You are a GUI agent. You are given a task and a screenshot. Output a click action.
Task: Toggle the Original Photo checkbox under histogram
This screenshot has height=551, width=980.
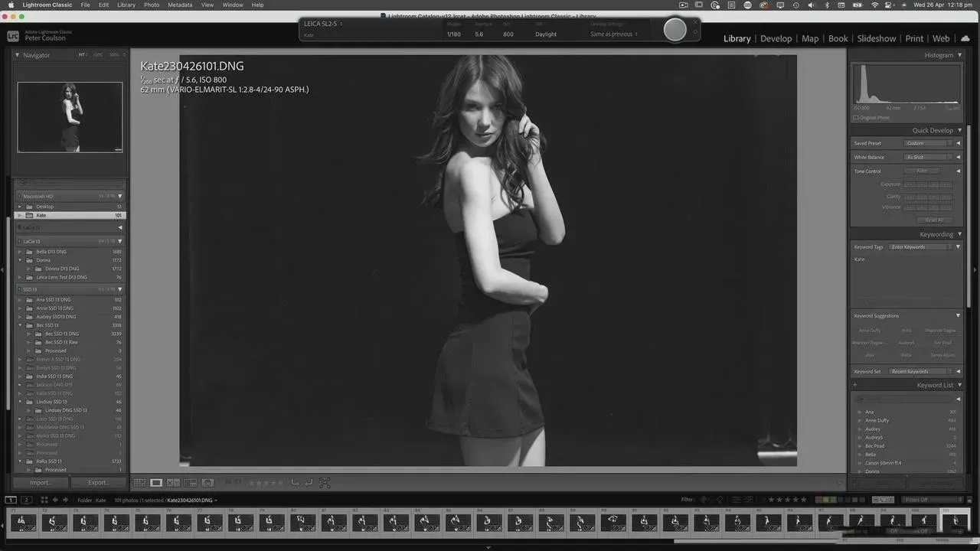click(x=856, y=118)
